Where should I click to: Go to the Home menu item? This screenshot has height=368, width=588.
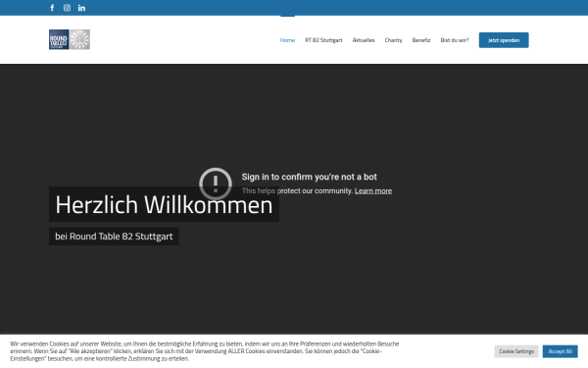[x=287, y=40]
